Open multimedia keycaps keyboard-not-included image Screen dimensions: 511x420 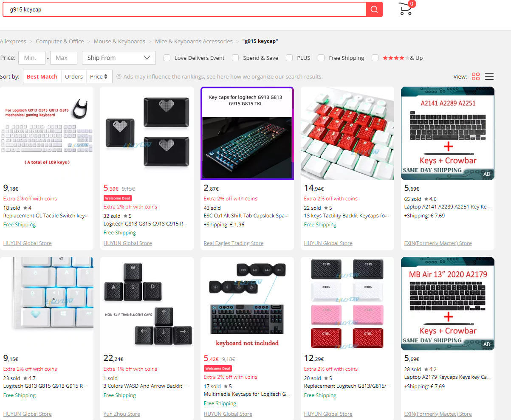click(x=247, y=304)
